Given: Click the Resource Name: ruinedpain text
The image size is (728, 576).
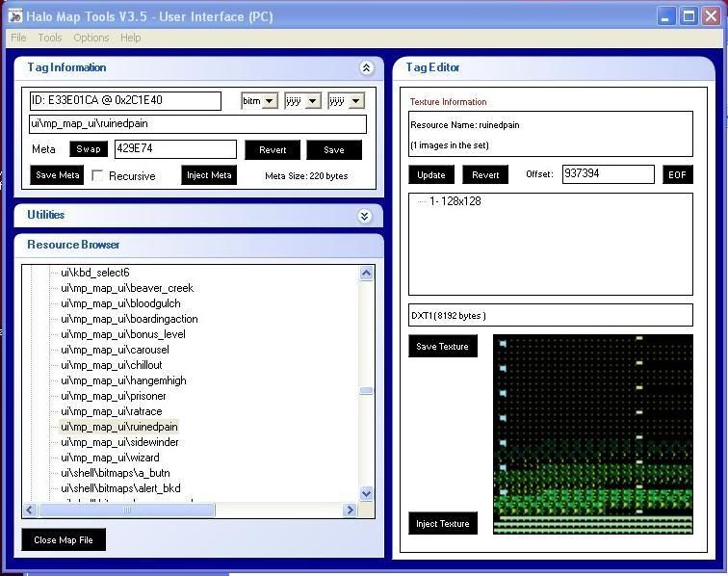Looking at the screenshot, I should pyautogui.click(x=465, y=125).
